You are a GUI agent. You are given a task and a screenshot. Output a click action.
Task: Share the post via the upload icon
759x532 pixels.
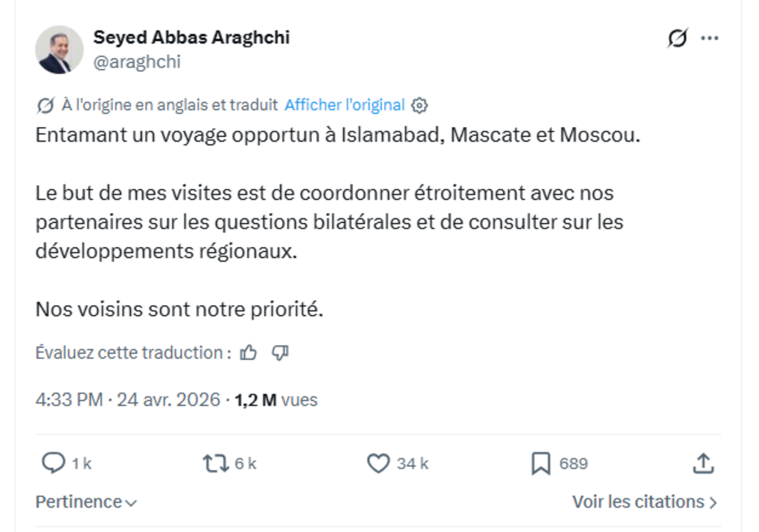coord(703,462)
